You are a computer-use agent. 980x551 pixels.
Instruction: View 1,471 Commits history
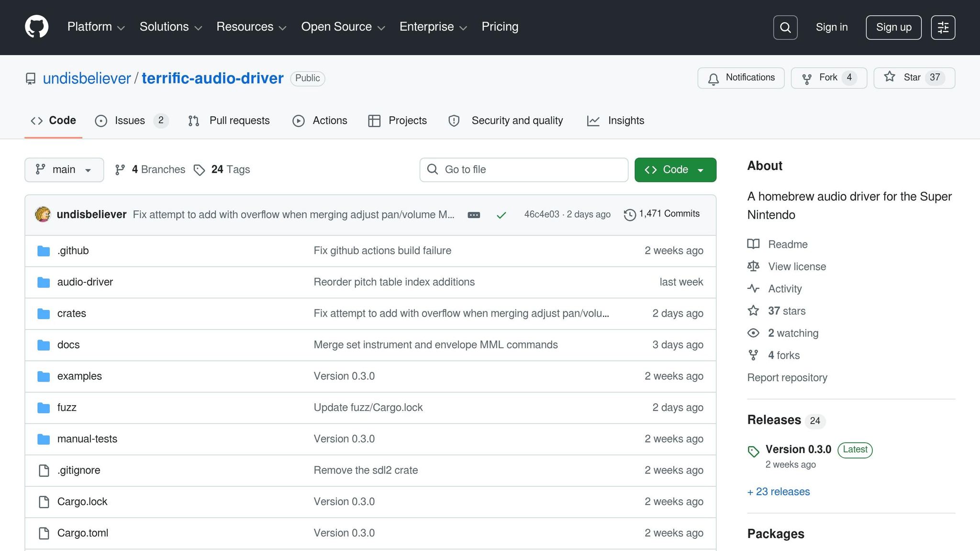coord(662,214)
